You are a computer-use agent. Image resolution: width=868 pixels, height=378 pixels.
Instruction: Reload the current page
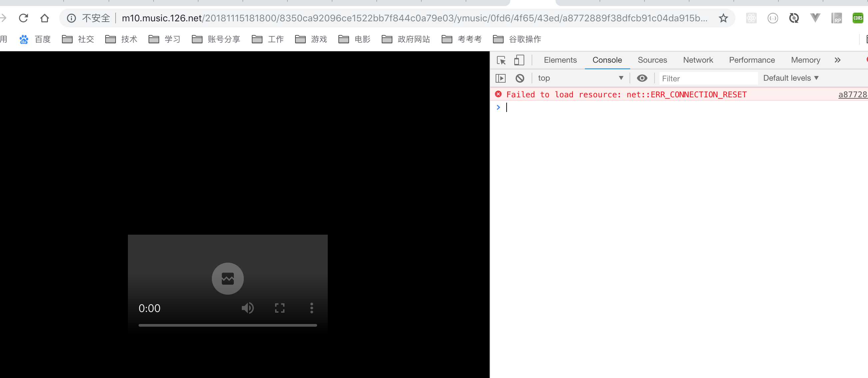pyautogui.click(x=23, y=18)
